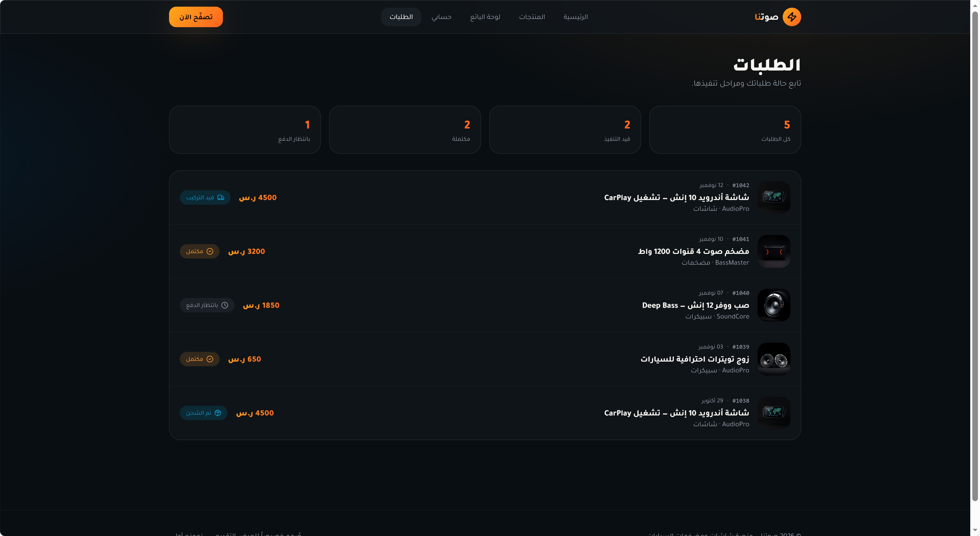
Task: Click the title صب ووفر 12 إنش – Deep Bass
Action: tap(695, 305)
